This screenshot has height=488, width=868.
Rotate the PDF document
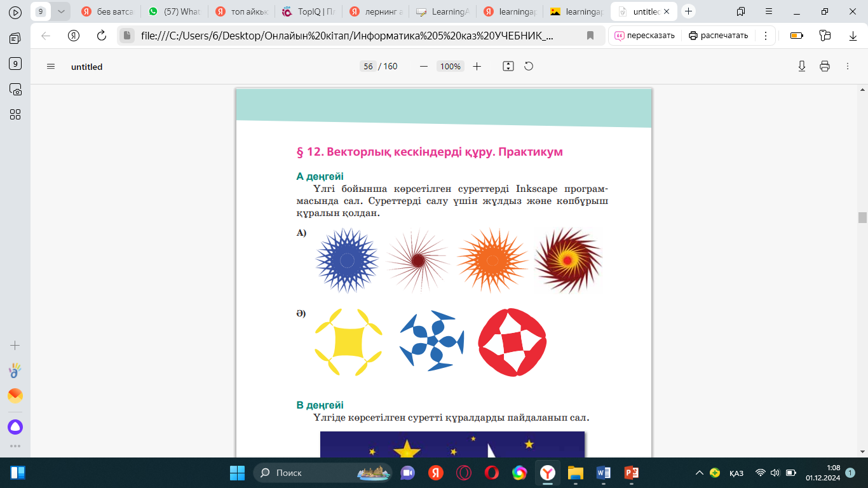pyautogui.click(x=529, y=66)
